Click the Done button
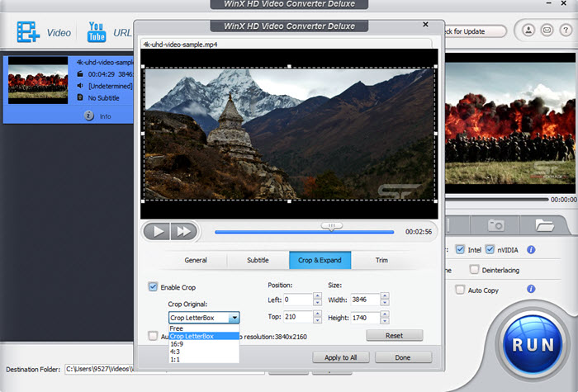 point(403,357)
